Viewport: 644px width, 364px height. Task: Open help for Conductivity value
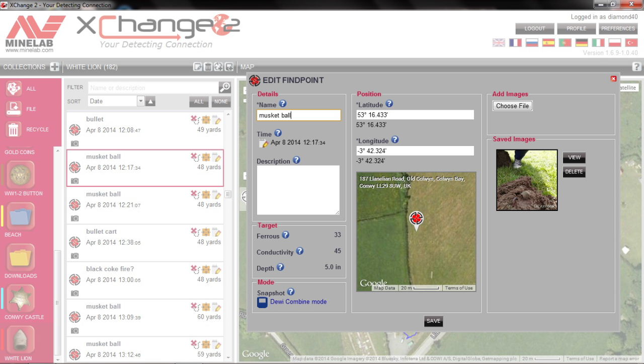pos(299,251)
